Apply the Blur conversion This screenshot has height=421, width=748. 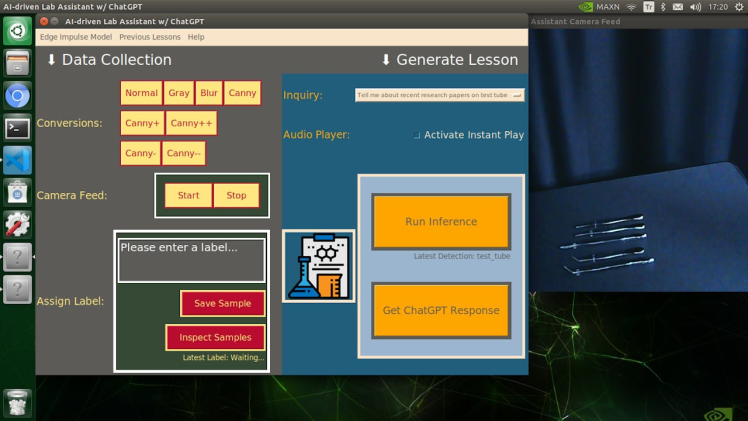click(x=208, y=93)
